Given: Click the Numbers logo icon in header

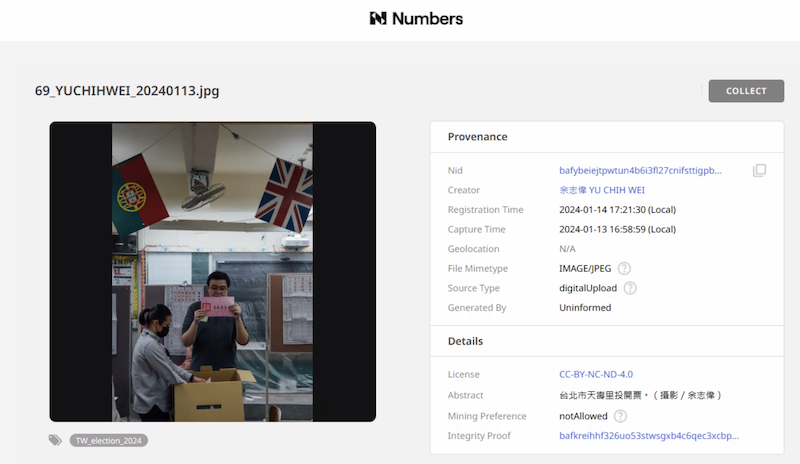Looking at the screenshot, I should (x=377, y=18).
